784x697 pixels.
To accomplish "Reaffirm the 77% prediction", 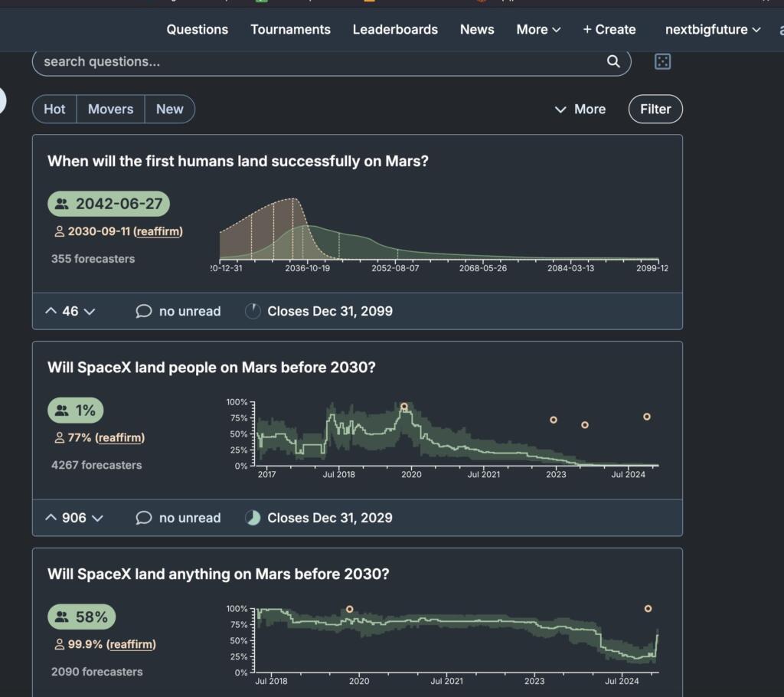I will (119, 437).
